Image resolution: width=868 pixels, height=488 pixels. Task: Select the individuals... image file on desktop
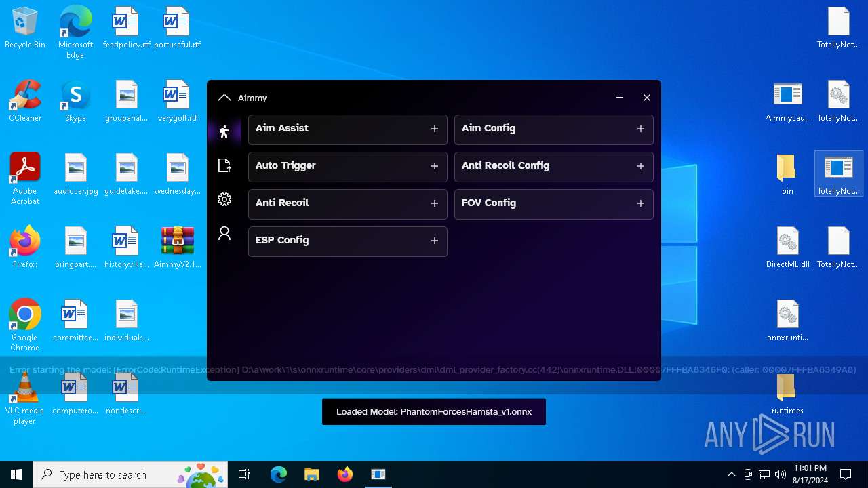(126, 321)
